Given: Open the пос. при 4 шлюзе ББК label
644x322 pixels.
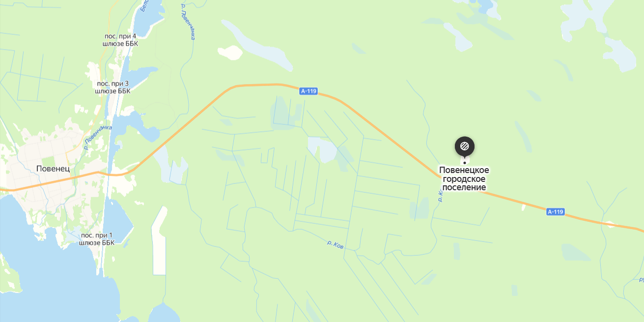Looking at the screenshot, I should coord(120,40).
